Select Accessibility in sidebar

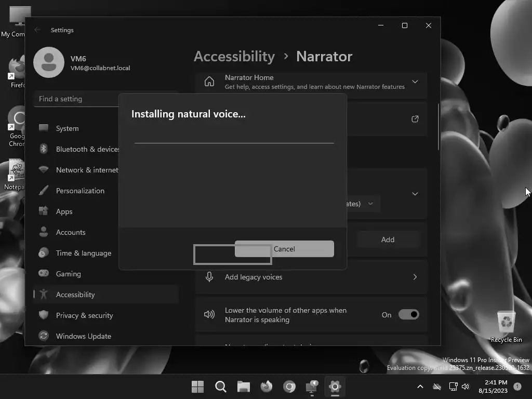[x=106, y=294]
